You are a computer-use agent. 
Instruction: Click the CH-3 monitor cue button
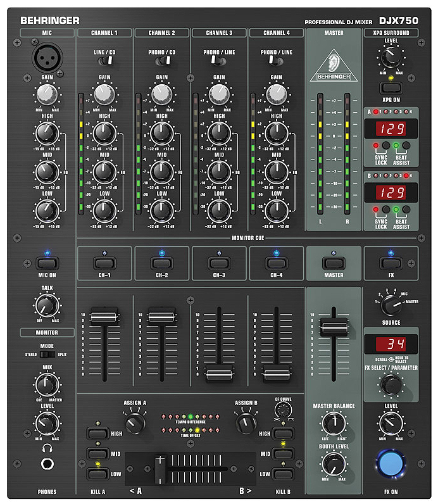pyautogui.click(x=219, y=263)
